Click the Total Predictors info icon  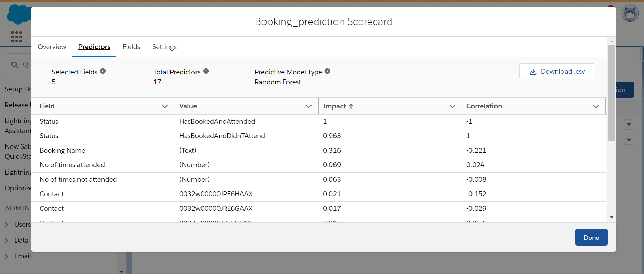206,71
